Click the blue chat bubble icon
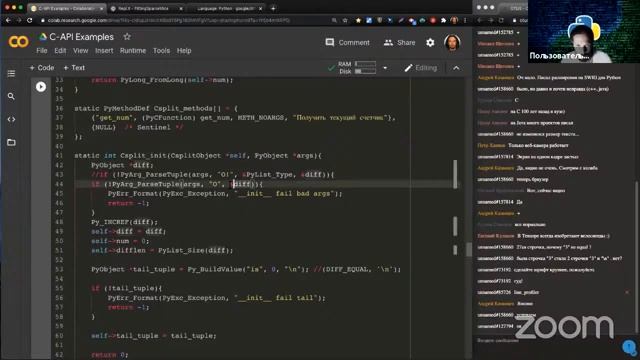The height and width of the screenshot is (360, 640). point(629,347)
